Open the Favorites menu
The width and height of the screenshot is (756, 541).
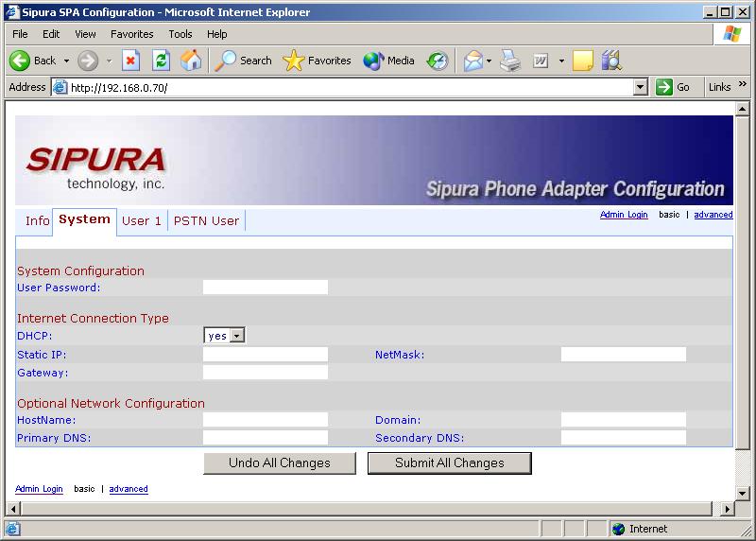tap(132, 34)
